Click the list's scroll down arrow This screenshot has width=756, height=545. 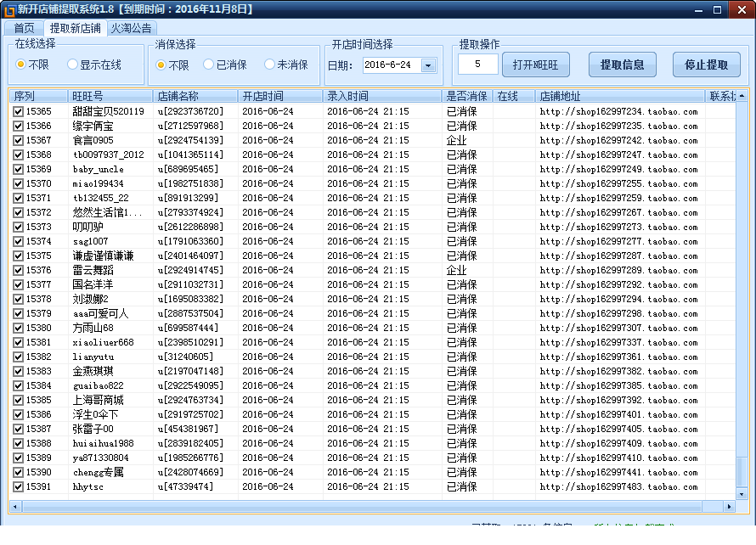[x=742, y=494]
